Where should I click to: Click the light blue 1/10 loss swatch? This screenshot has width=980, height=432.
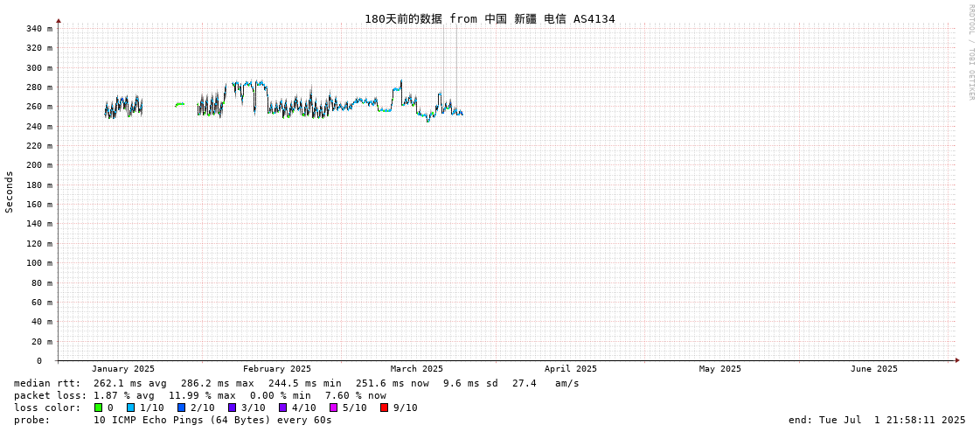(x=130, y=408)
